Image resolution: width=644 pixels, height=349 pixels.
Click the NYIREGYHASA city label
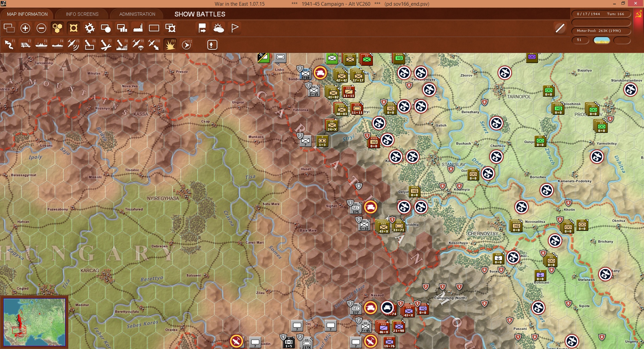pyautogui.click(x=163, y=198)
